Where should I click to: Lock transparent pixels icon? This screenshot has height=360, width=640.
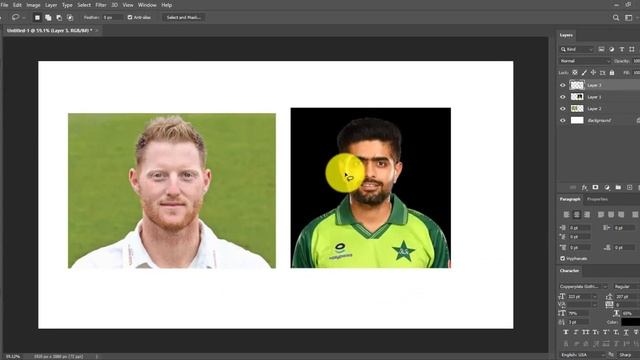575,73
